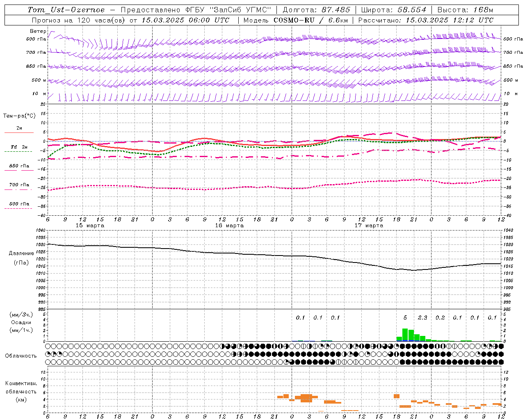Click the 0.2 precipitation amount value
Screen dimensions: 525x420
tap(440, 317)
